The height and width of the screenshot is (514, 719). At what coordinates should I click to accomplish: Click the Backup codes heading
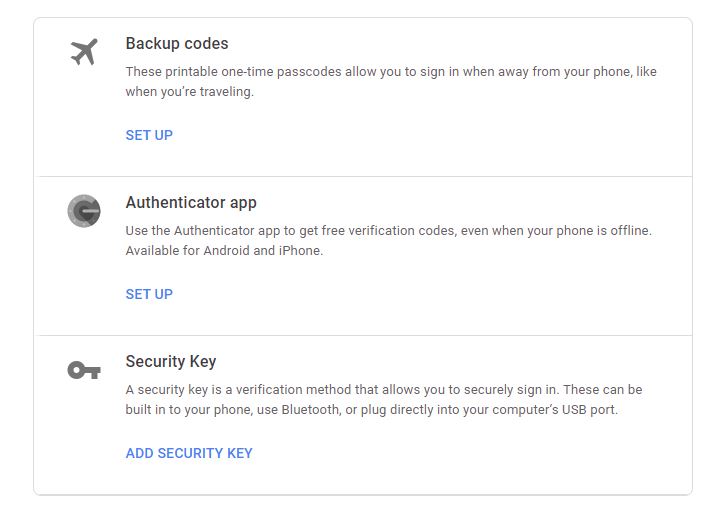point(177,44)
